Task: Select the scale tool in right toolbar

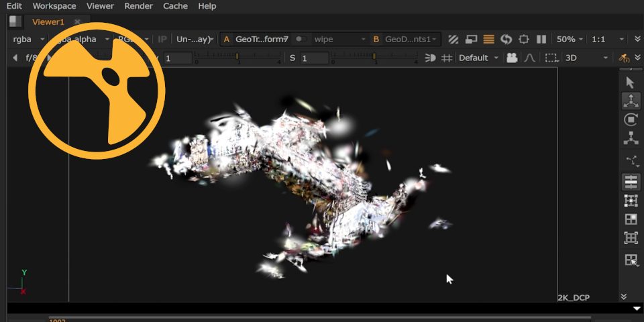Action: (x=631, y=139)
